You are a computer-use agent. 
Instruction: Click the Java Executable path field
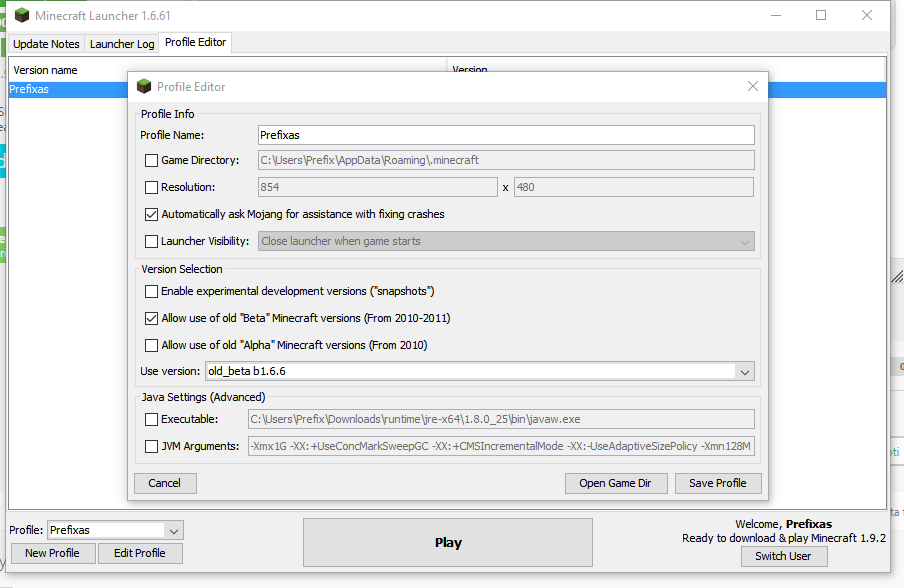tap(502, 420)
